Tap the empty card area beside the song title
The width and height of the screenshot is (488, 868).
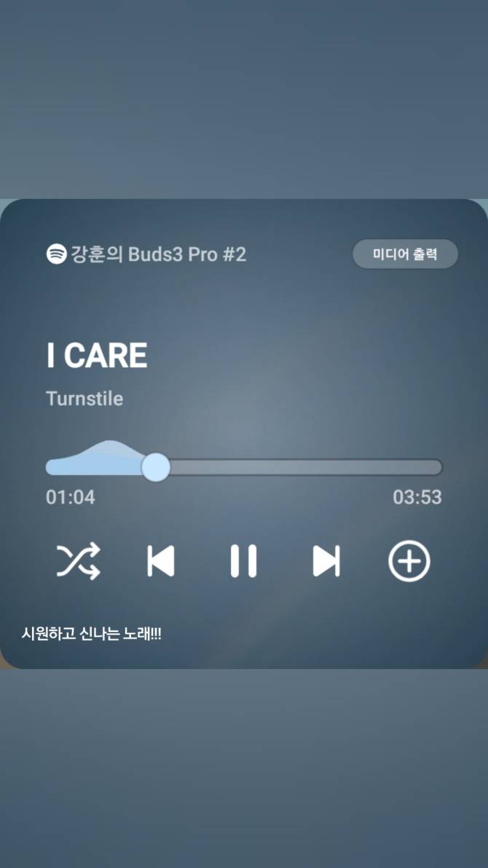pyautogui.click(x=310, y=356)
